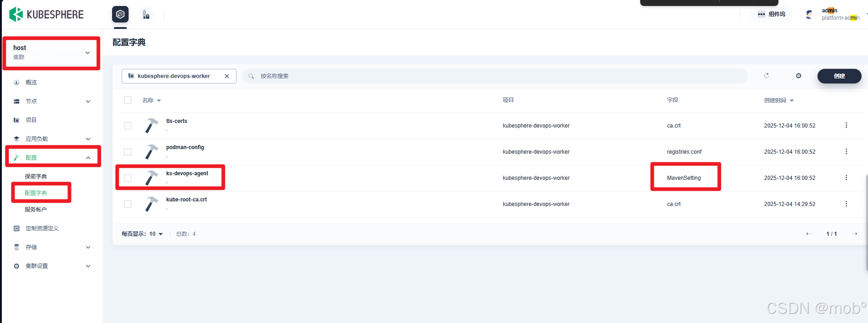Open more actions for ks-devops-agent

coord(846,178)
